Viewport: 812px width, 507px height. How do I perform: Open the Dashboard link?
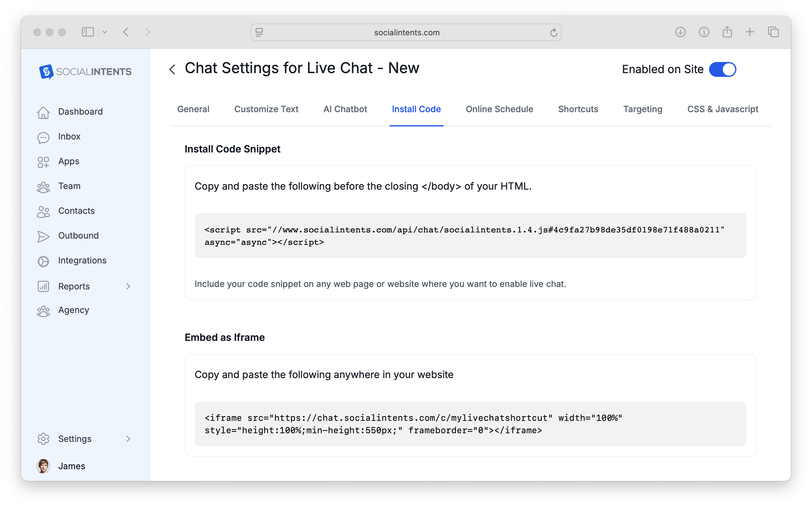(x=81, y=111)
